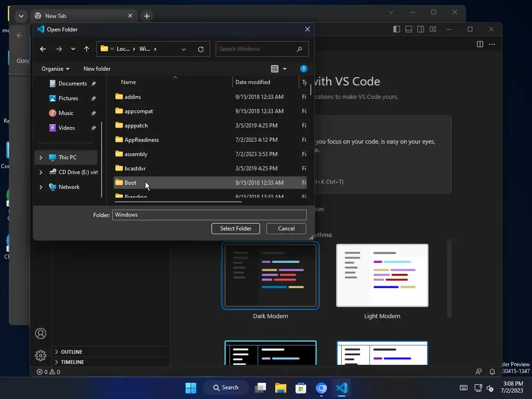Refresh the Windows folder listing
The width and height of the screenshot is (532, 399).
pos(201,49)
